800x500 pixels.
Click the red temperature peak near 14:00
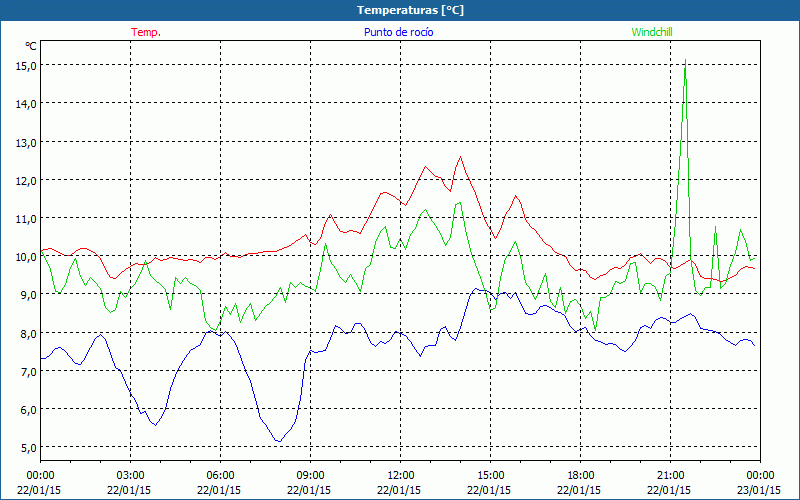(x=460, y=157)
